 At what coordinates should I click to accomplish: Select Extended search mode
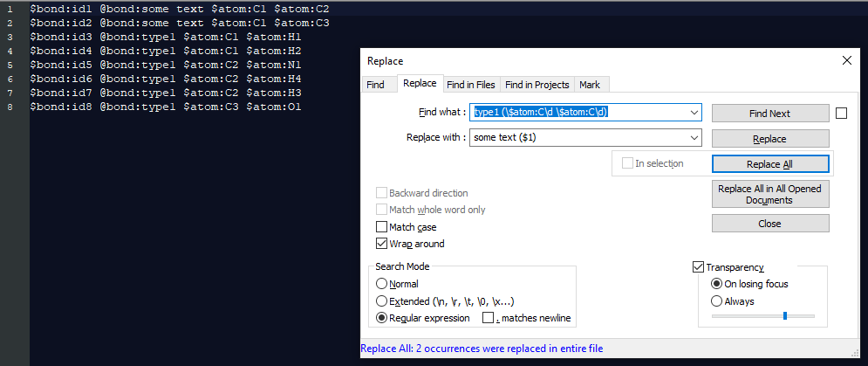tap(381, 301)
